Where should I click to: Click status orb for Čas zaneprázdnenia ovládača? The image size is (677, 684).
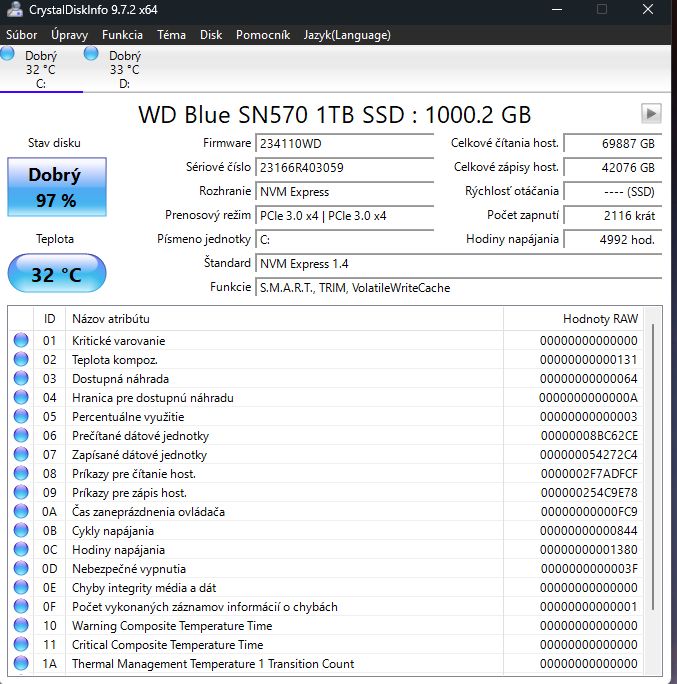21,511
